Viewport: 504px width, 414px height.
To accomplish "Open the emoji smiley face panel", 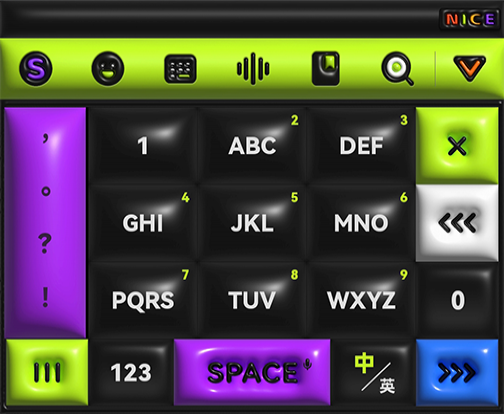I will click(108, 68).
